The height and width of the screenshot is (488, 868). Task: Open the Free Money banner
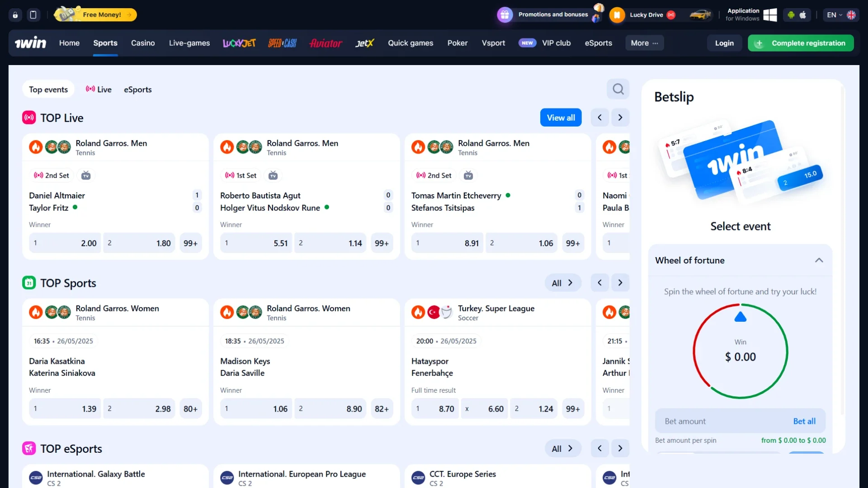[95, 15]
